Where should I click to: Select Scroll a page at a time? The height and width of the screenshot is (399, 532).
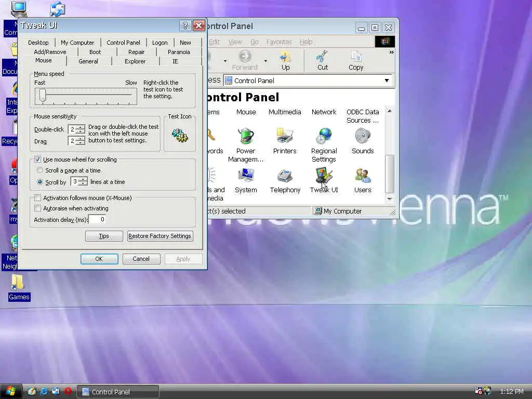click(39, 170)
